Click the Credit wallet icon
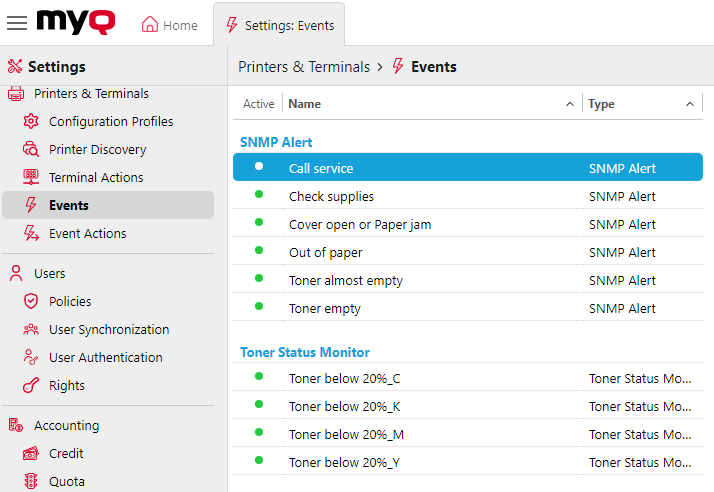 point(30,454)
